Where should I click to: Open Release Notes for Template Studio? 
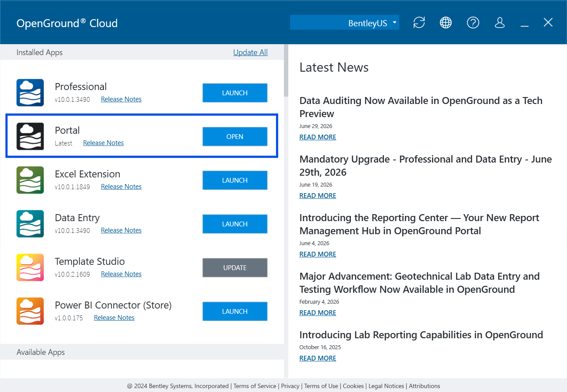tap(121, 274)
